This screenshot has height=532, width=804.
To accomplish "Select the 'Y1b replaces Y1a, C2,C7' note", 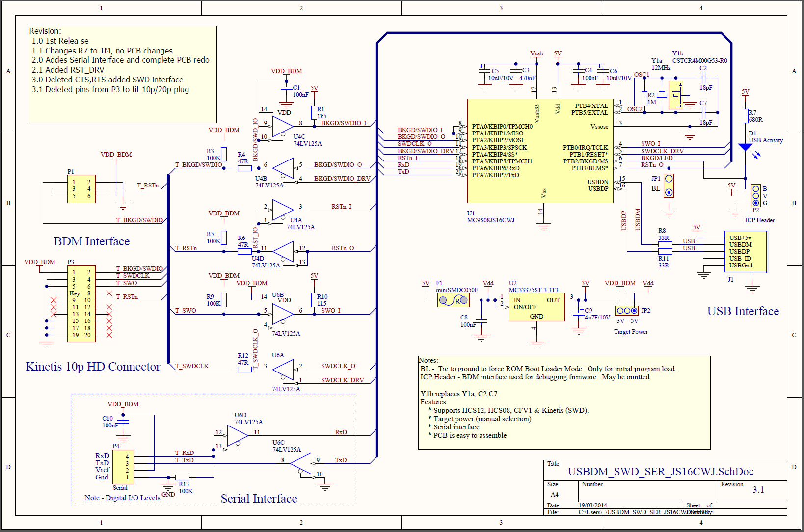I will click(459, 394).
